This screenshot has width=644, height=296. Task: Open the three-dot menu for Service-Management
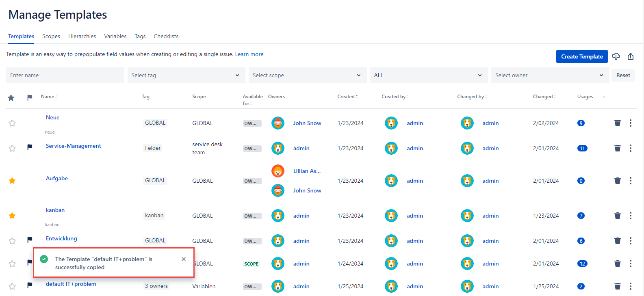click(630, 148)
